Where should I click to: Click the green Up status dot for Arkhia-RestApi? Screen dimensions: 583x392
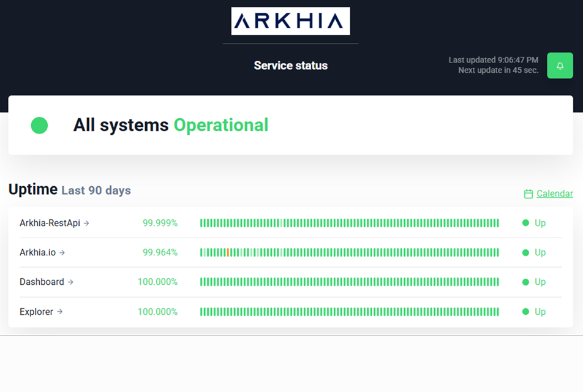click(x=525, y=223)
